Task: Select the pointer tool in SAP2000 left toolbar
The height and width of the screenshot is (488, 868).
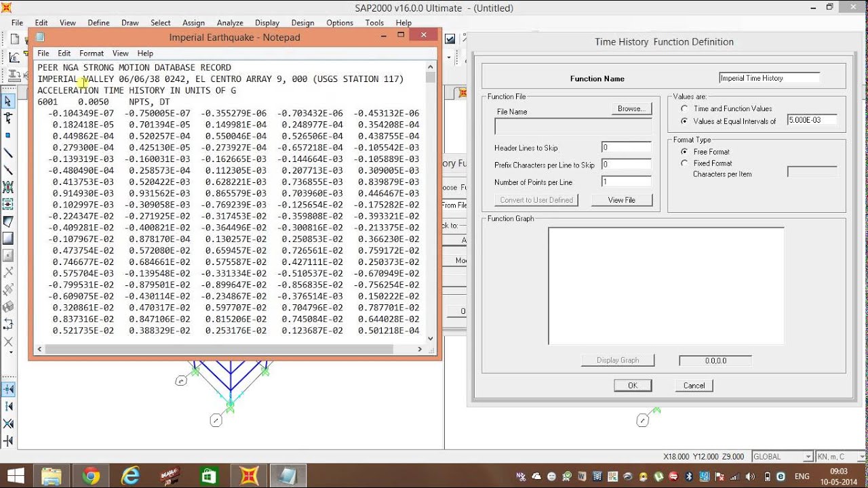Action: pyautogui.click(x=8, y=101)
